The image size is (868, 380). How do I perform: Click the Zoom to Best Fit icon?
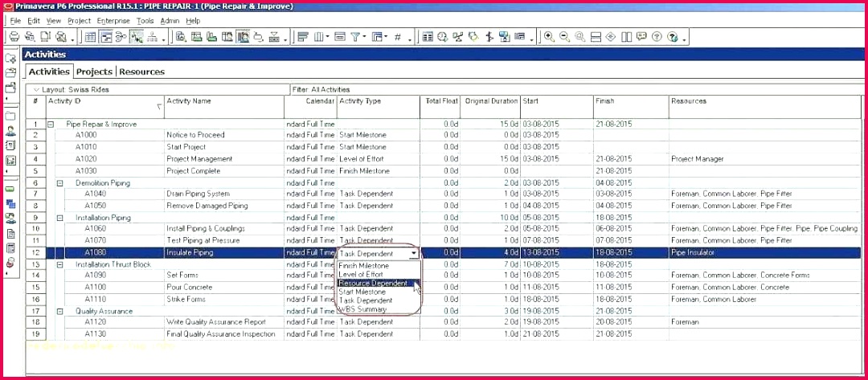pyautogui.click(x=580, y=37)
